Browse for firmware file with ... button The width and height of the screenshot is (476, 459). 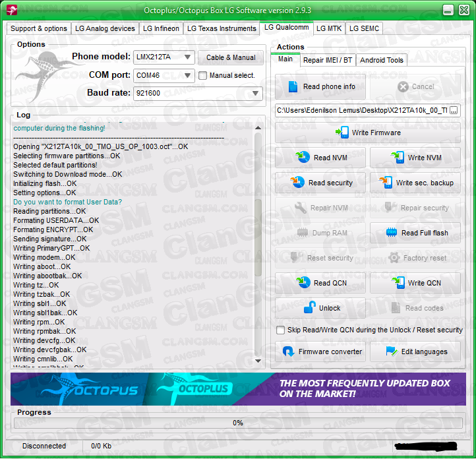click(x=454, y=111)
